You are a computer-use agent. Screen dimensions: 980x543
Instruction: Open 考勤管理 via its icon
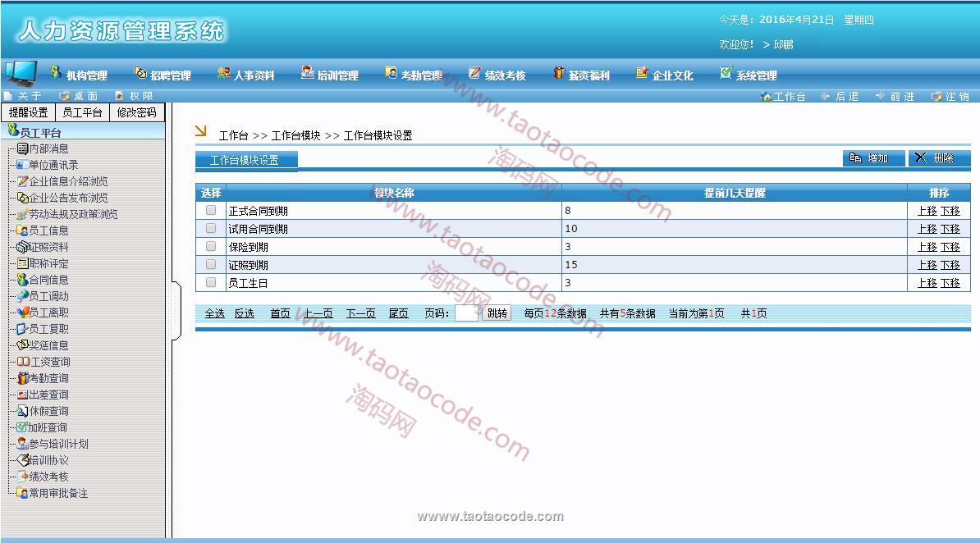[x=392, y=73]
